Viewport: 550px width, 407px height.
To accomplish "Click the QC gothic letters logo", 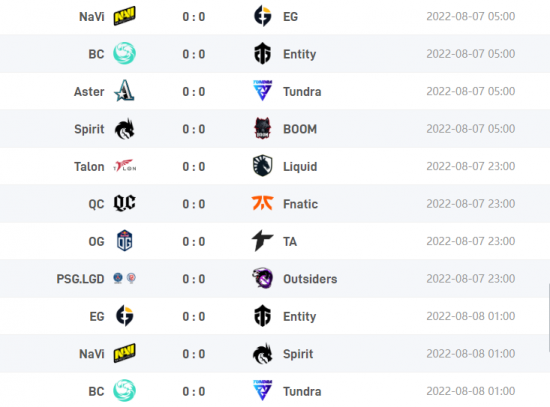I will coord(125,203).
